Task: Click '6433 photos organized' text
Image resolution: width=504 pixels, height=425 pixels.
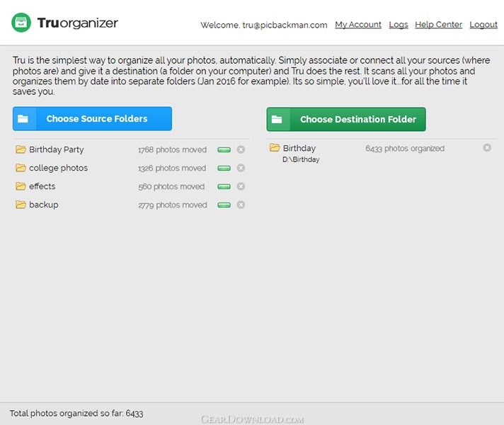Action: pyautogui.click(x=405, y=148)
